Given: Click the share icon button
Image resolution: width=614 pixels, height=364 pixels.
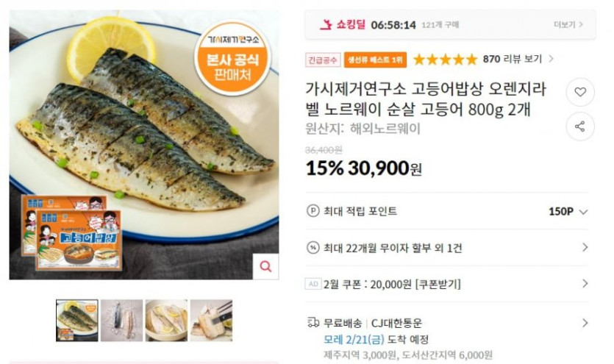Looking at the screenshot, I should (x=580, y=126).
